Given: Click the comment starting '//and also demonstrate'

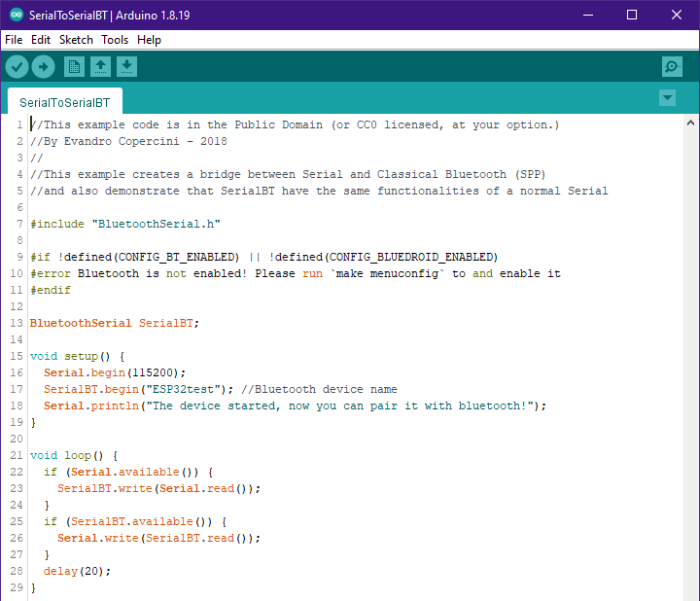Looking at the screenshot, I should tap(319, 191).
